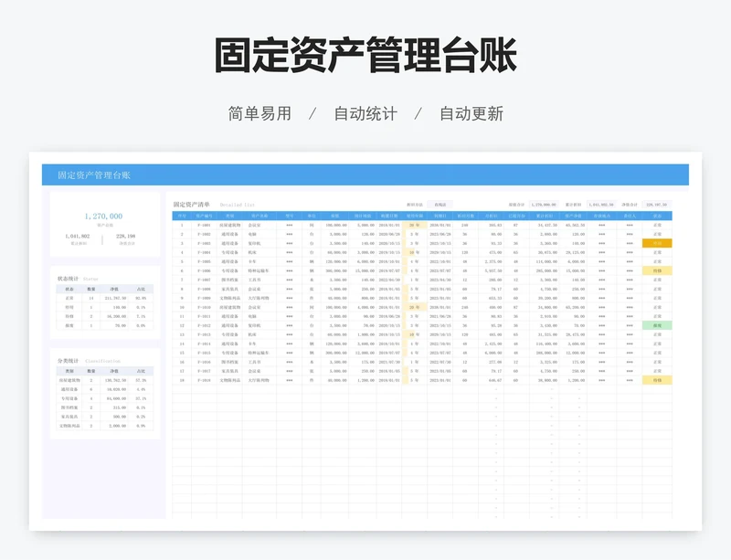Screen dimensions: 731x560
Task: Click the tagline 自动统计
Action: [x=365, y=113]
